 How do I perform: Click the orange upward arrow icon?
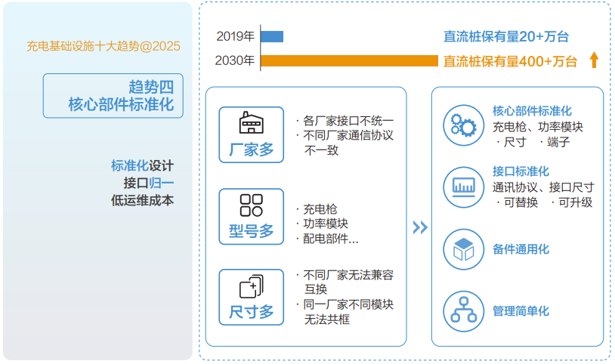click(x=594, y=60)
